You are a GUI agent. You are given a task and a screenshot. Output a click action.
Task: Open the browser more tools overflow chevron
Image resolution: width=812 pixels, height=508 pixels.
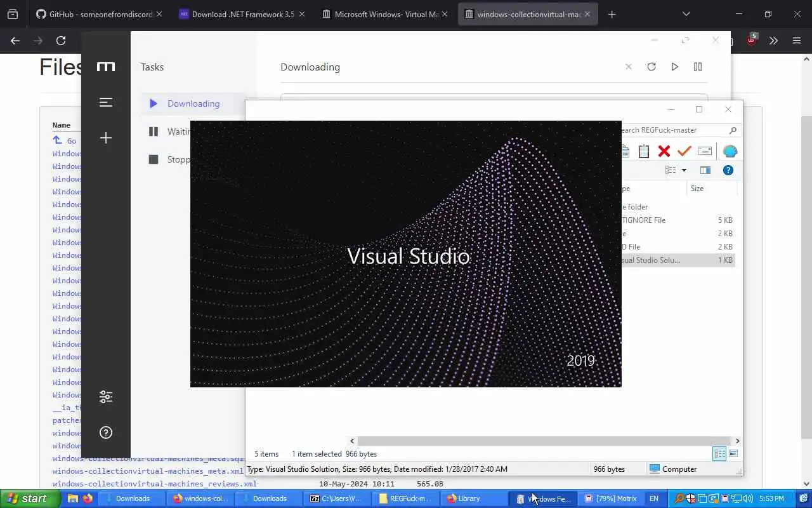point(773,41)
